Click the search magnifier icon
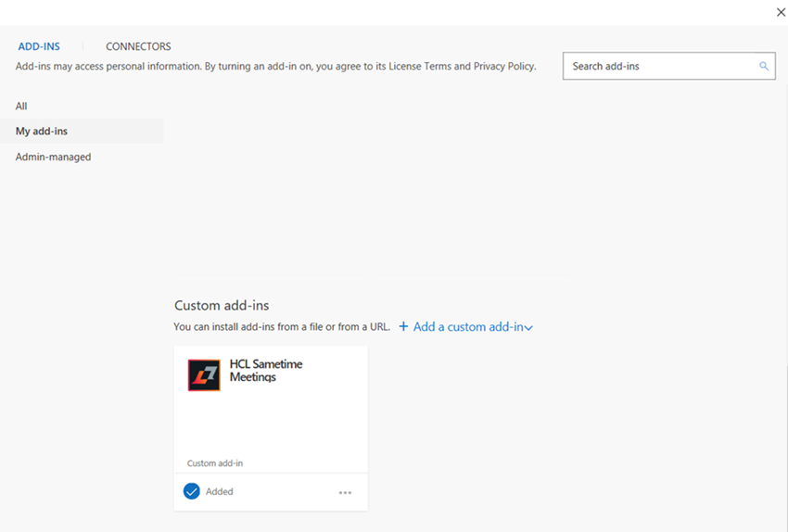The width and height of the screenshot is (788, 532). tap(764, 66)
